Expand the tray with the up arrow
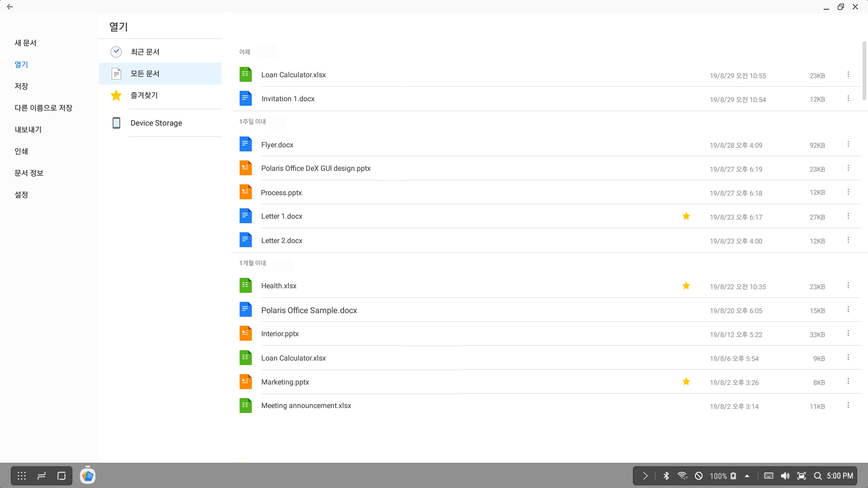This screenshot has height=488, width=868. pos(747,476)
